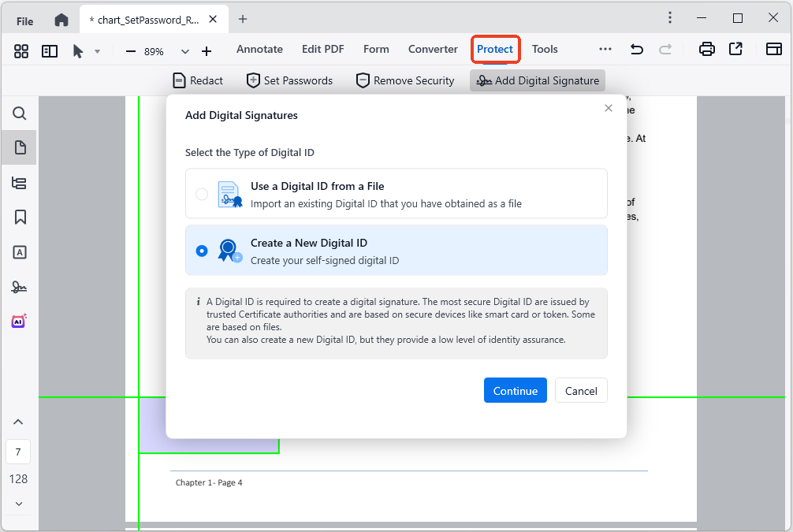
Task: Cancel the Add Digital Signatures dialog
Action: pos(581,390)
